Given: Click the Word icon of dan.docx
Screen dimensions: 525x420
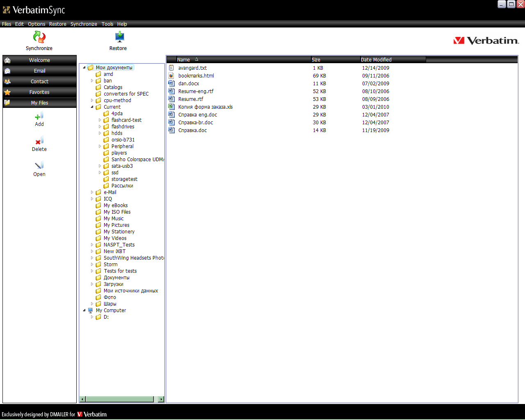Looking at the screenshot, I should point(171,83).
